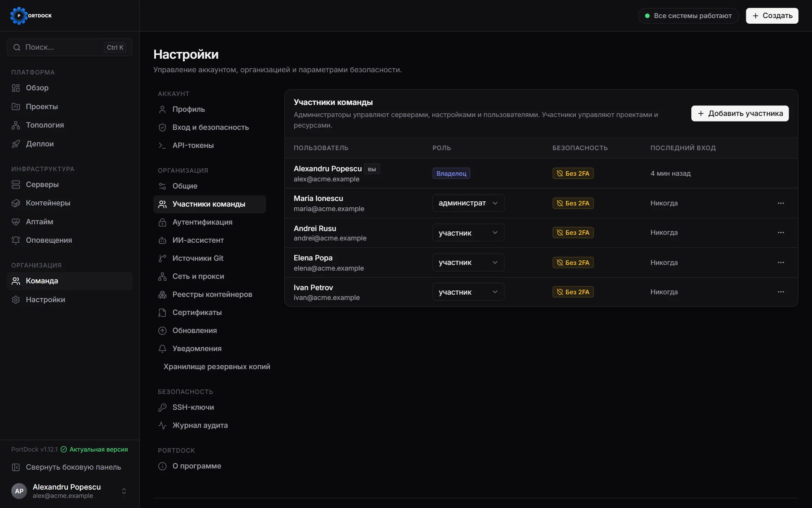Screen dimensions: 812x508
Task: Click Все системы работают status indicator
Action: click(x=688, y=16)
